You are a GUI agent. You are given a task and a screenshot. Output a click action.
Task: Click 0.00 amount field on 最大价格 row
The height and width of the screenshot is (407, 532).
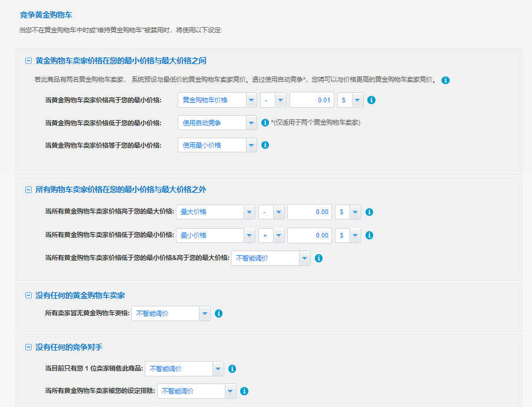[310, 212]
